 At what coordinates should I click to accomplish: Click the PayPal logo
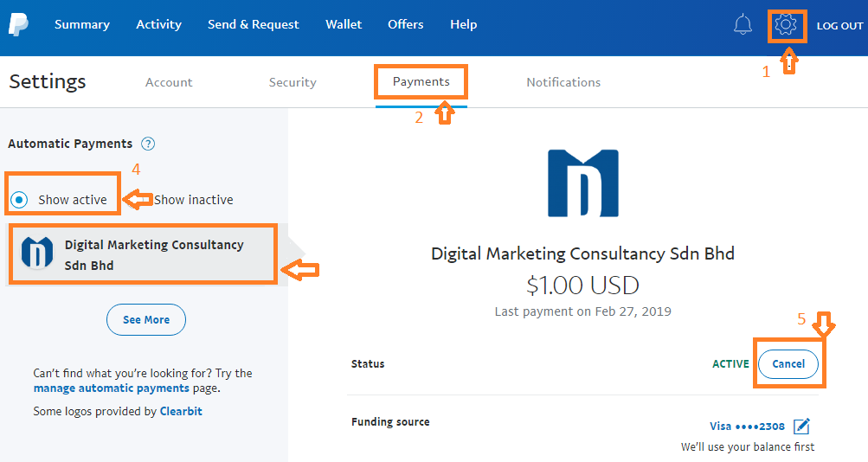click(x=18, y=25)
